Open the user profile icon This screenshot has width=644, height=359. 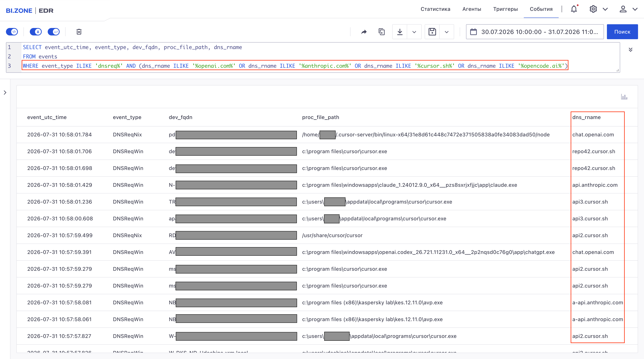click(x=623, y=9)
